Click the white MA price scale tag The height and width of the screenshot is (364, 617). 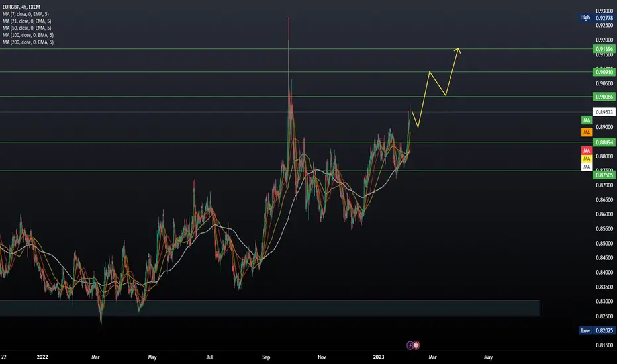pyautogui.click(x=587, y=167)
